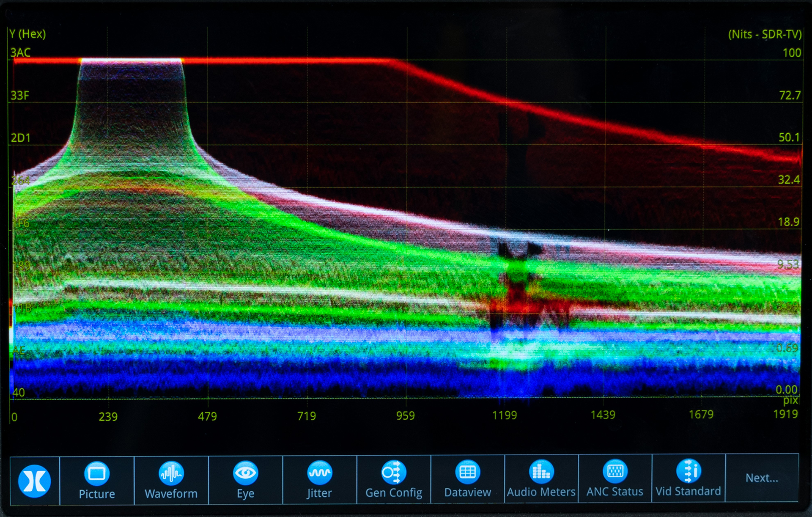The height and width of the screenshot is (517, 812).
Task: Click the Phabrix X logo button
Action: coord(35,481)
